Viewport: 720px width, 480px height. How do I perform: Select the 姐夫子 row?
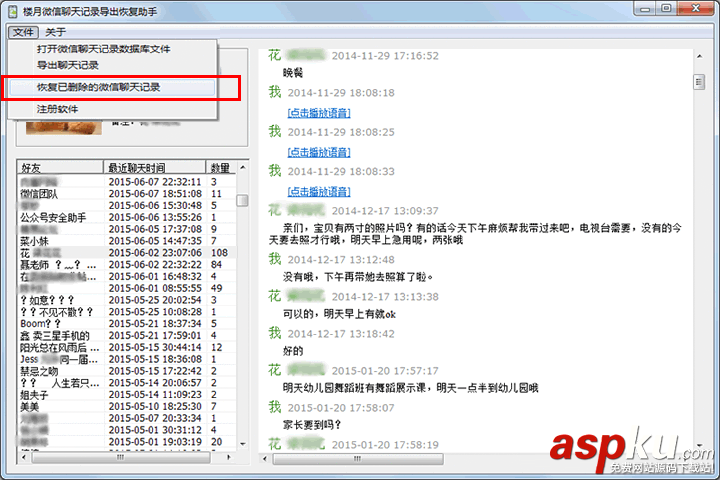point(126,395)
